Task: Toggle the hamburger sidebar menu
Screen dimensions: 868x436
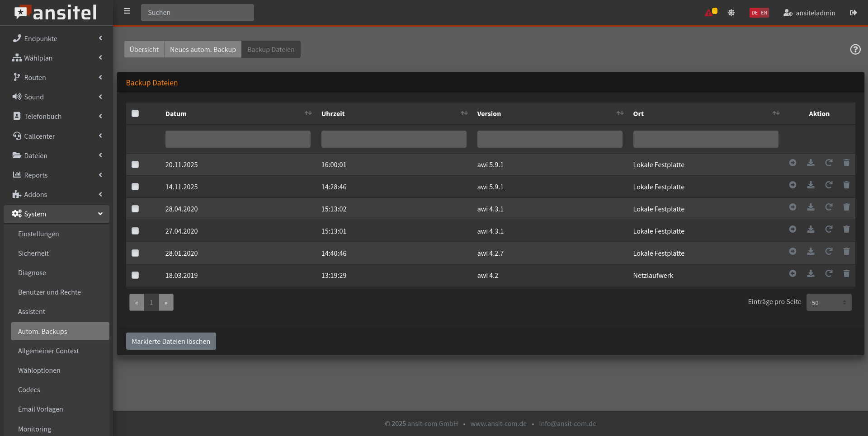Action: point(127,11)
